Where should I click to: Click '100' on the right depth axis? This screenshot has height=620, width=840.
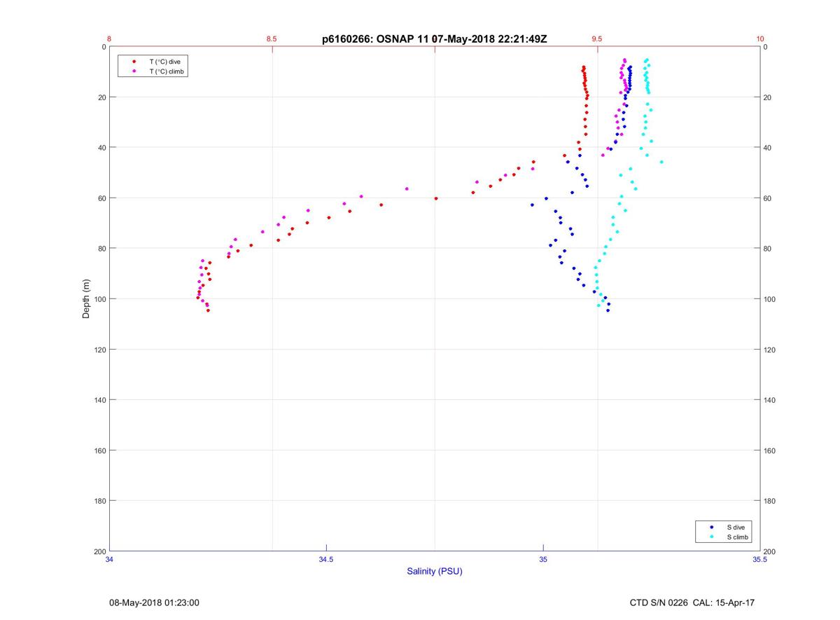coord(771,299)
